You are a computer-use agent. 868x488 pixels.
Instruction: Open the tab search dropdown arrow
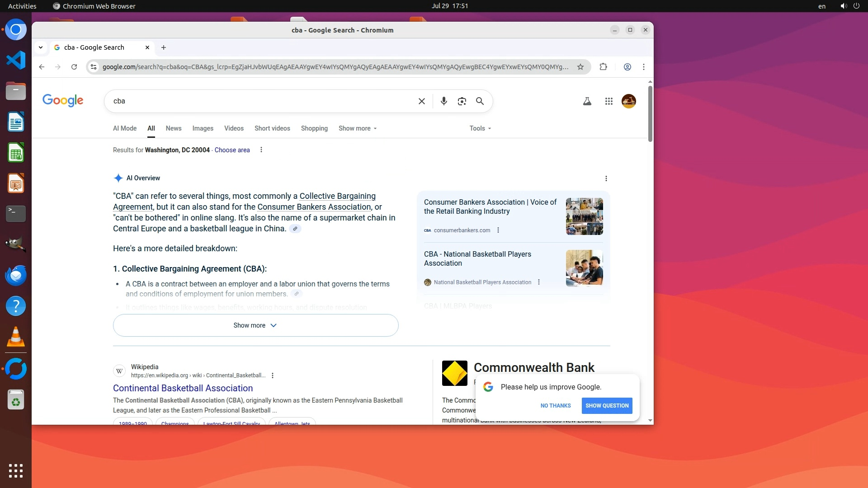pos(41,47)
